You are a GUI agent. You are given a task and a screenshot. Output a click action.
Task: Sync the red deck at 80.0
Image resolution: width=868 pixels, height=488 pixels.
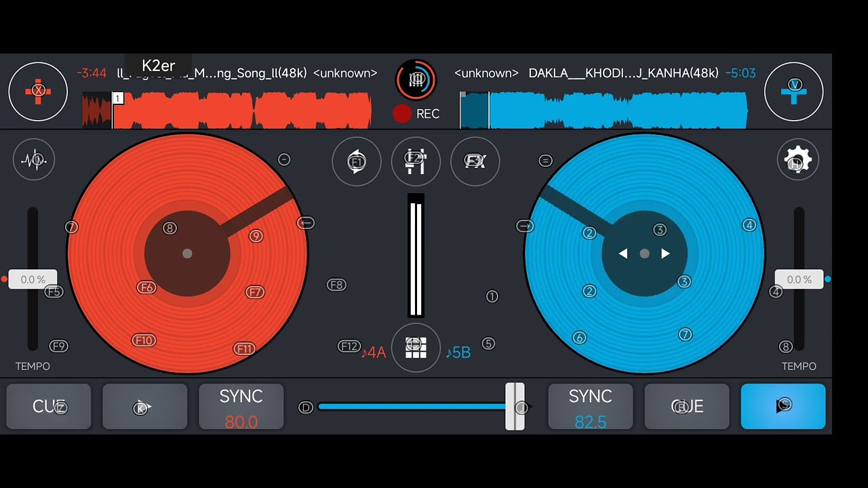241,407
